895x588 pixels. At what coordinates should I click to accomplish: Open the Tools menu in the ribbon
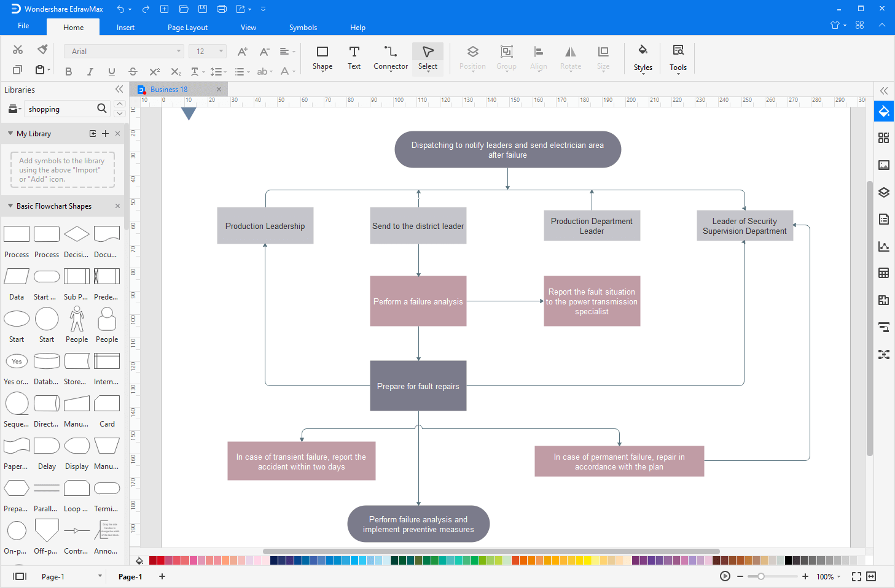pyautogui.click(x=678, y=58)
